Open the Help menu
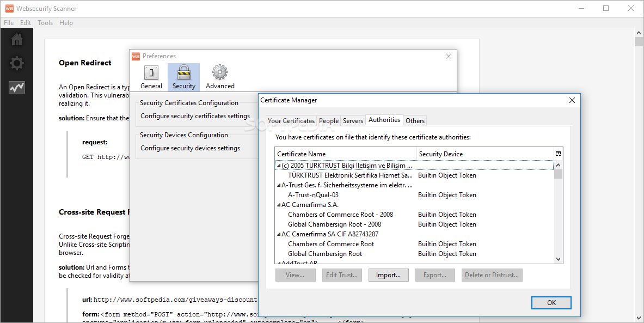Screen dimensions: 644x323 click(x=66, y=22)
